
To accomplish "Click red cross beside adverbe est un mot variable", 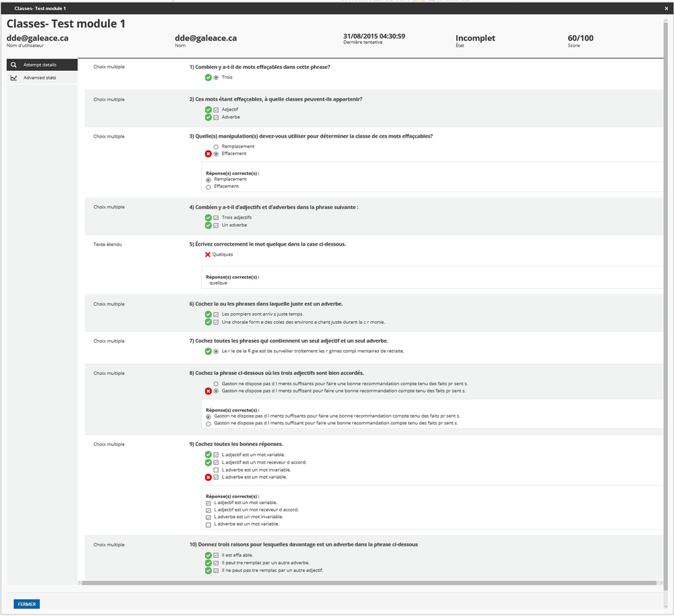I will coord(208,477).
